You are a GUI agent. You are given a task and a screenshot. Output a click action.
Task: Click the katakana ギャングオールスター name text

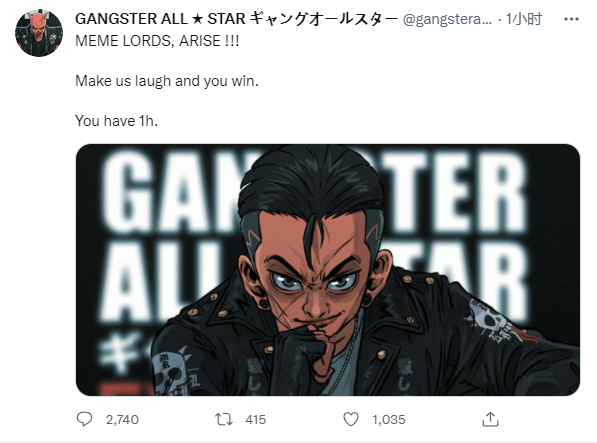323,19
